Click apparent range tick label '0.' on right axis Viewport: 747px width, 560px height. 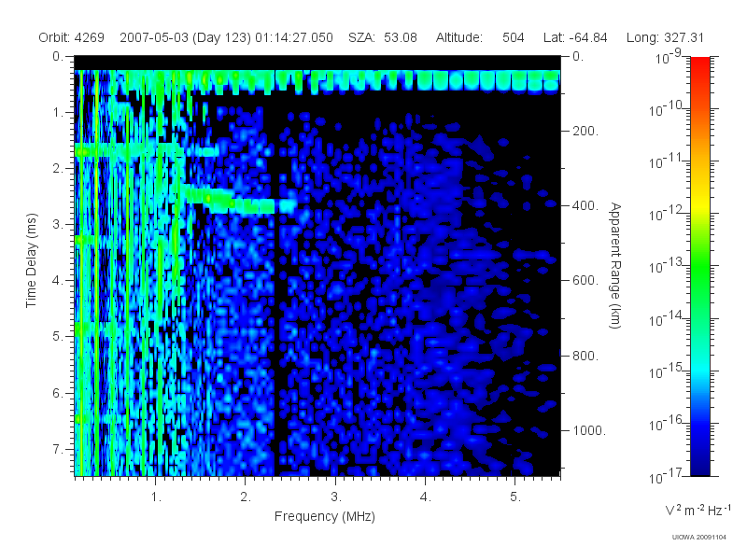point(578,57)
